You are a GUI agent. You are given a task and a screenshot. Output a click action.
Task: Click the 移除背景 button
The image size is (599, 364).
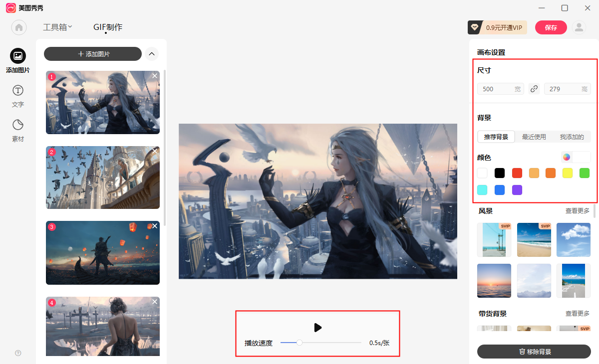pyautogui.click(x=534, y=352)
